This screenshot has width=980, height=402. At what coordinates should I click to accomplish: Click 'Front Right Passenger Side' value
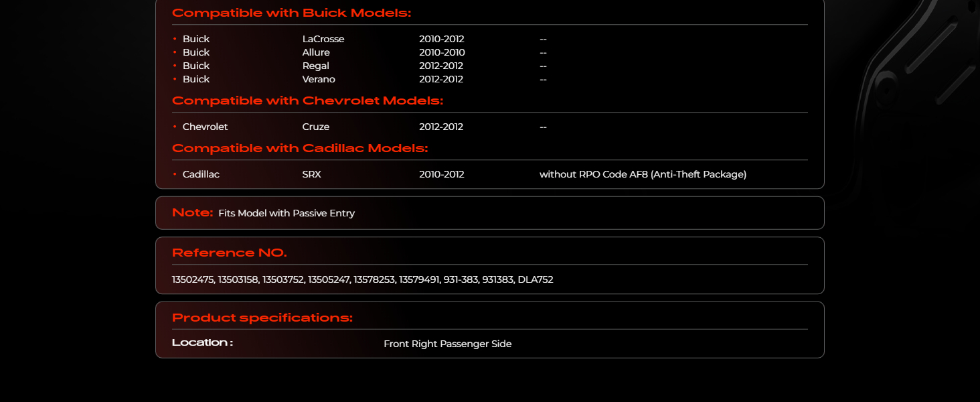pyautogui.click(x=448, y=344)
